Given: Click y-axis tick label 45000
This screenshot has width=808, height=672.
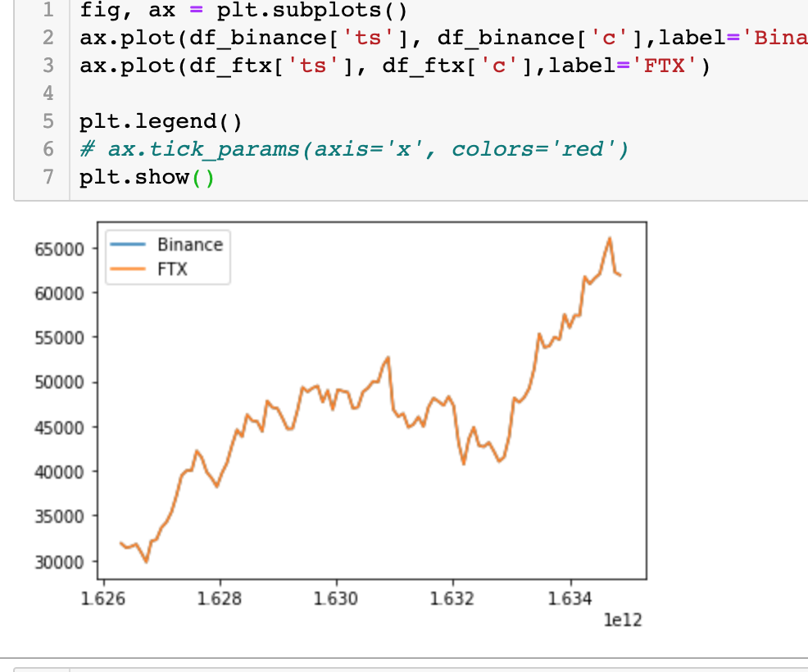Looking at the screenshot, I should [x=59, y=427].
